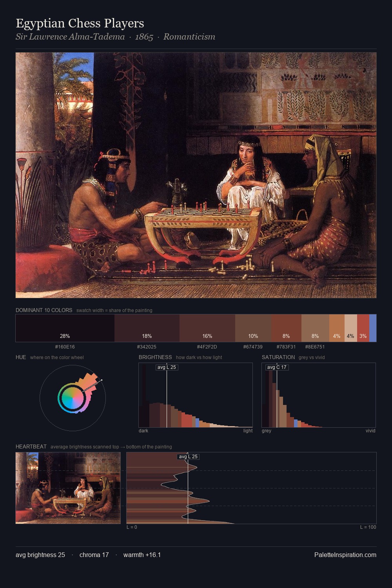Click the HEARTBEAT section heading

tap(31, 446)
